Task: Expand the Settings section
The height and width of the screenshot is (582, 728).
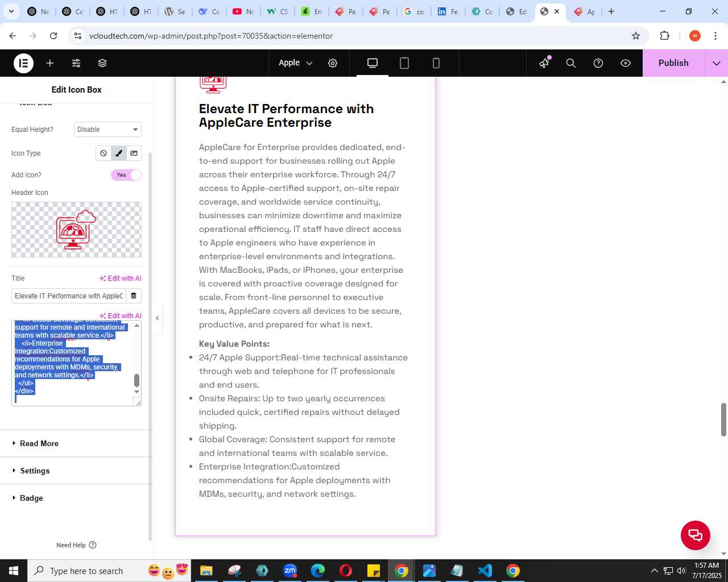Action: [x=76, y=471]
